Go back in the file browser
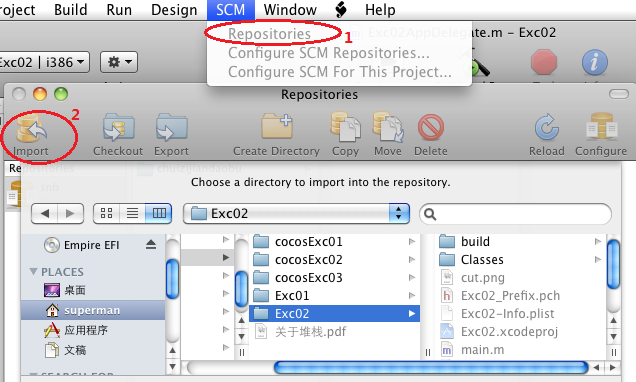 (45, 213)
